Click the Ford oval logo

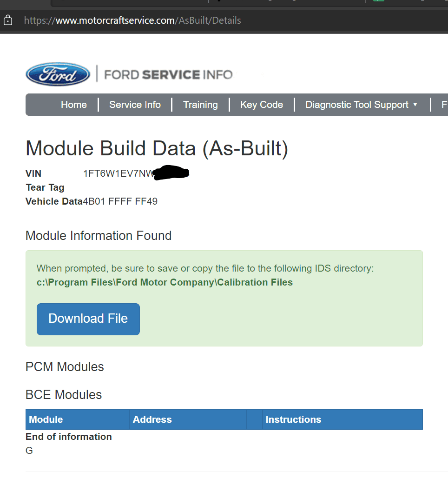tap(58, 74)
